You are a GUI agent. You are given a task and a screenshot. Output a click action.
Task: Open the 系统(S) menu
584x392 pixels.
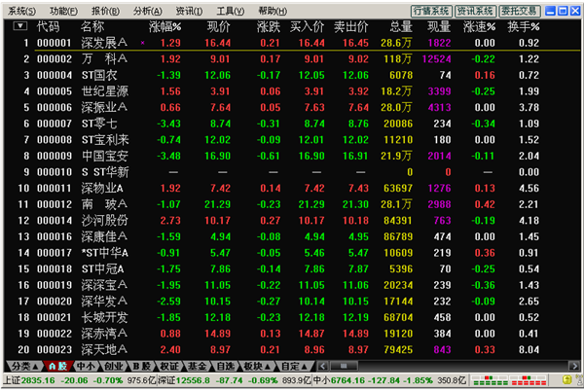coord(21,11)
